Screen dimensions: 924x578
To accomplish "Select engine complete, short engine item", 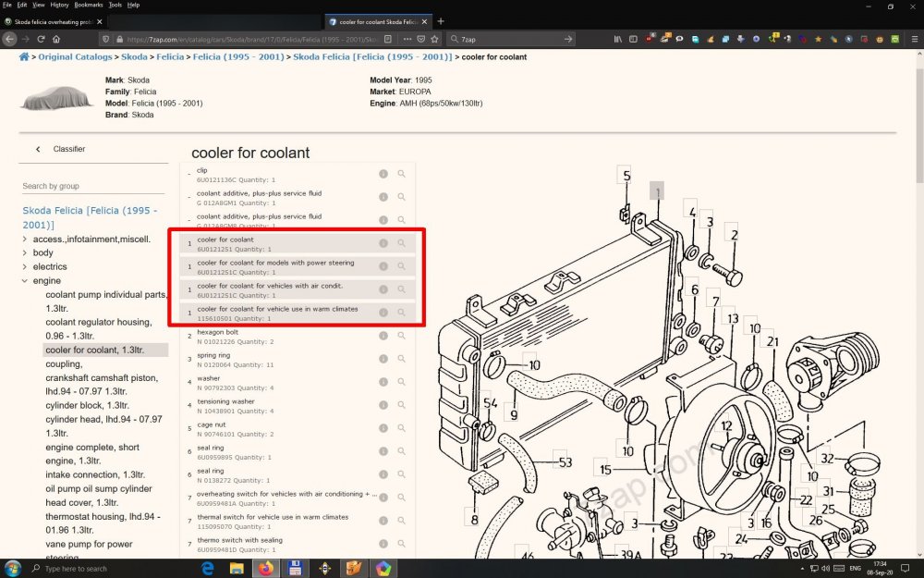I will (x=92, y=454).
